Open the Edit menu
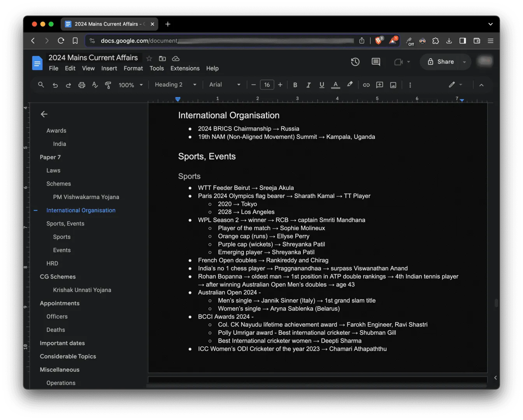Viewport: 523px width, 420px height. tap(70, 68)
